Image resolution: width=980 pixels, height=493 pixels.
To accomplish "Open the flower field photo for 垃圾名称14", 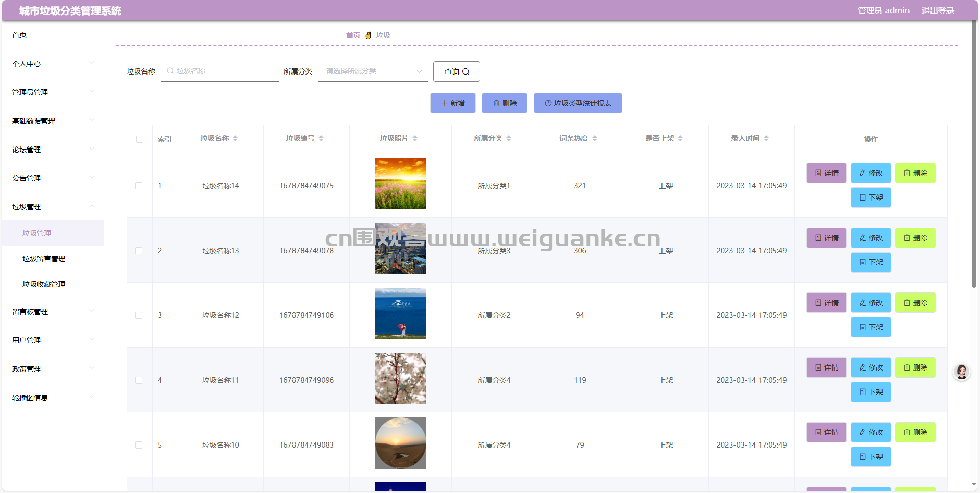I will 401,184.
